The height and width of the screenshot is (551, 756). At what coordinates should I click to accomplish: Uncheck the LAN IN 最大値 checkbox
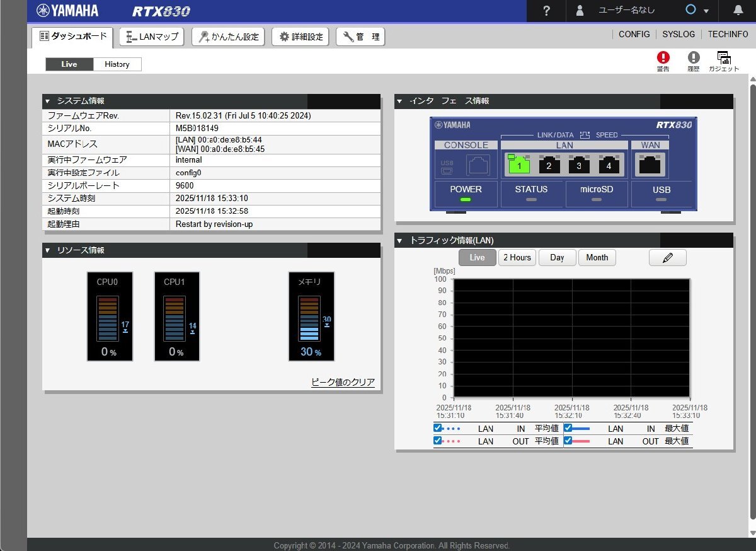[x=568, y=428]
